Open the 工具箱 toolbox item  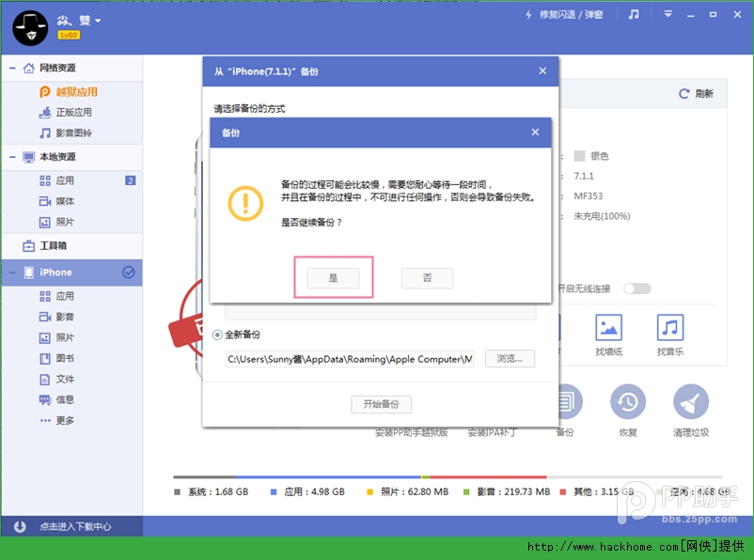pyautogui.click(x=72, y=246)
